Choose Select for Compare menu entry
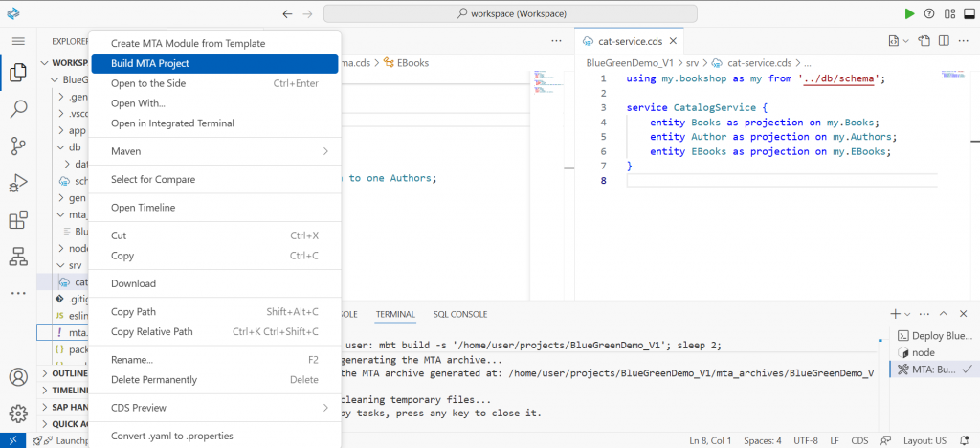 coord(214,179)
